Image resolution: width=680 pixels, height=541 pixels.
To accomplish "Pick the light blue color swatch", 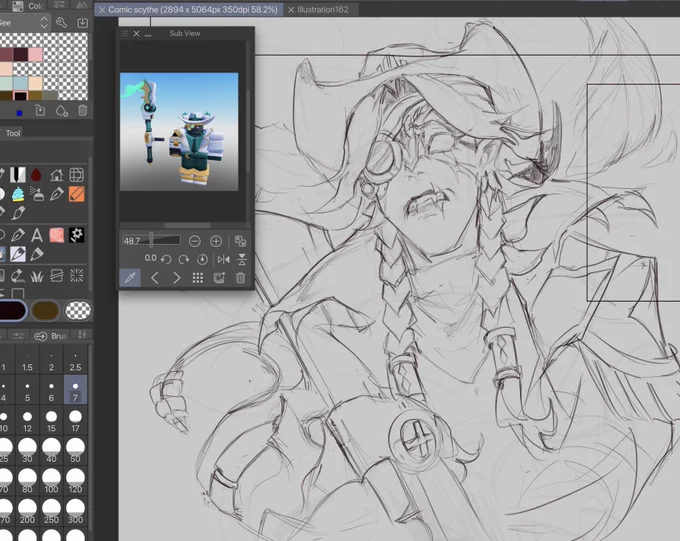I will point(20,82).
